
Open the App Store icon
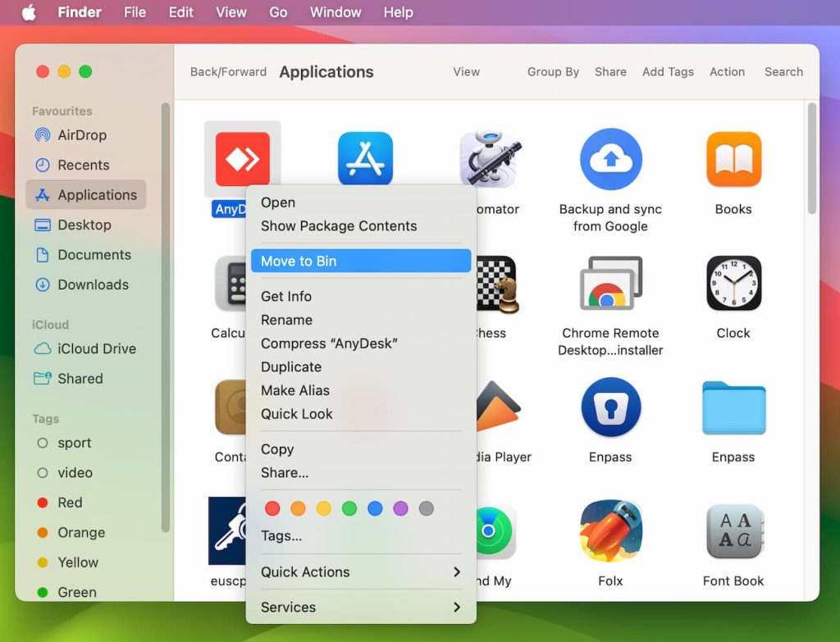click(x=365, y=158)
